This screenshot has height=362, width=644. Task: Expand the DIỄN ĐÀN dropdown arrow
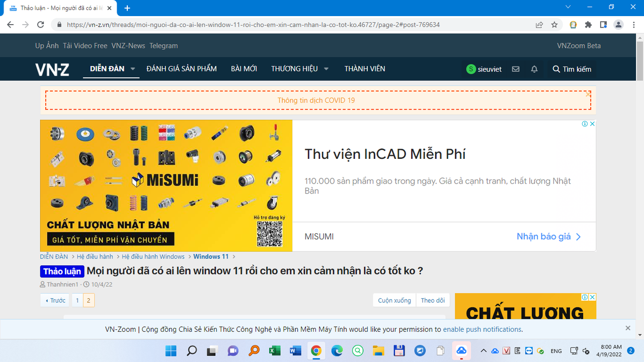[x=133, y=69]
